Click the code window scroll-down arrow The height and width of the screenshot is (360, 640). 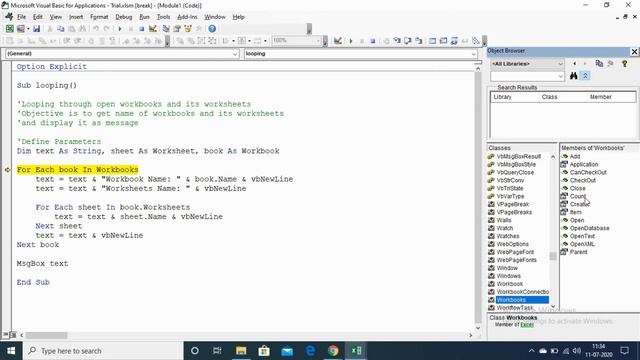click(x=478, y=328)
